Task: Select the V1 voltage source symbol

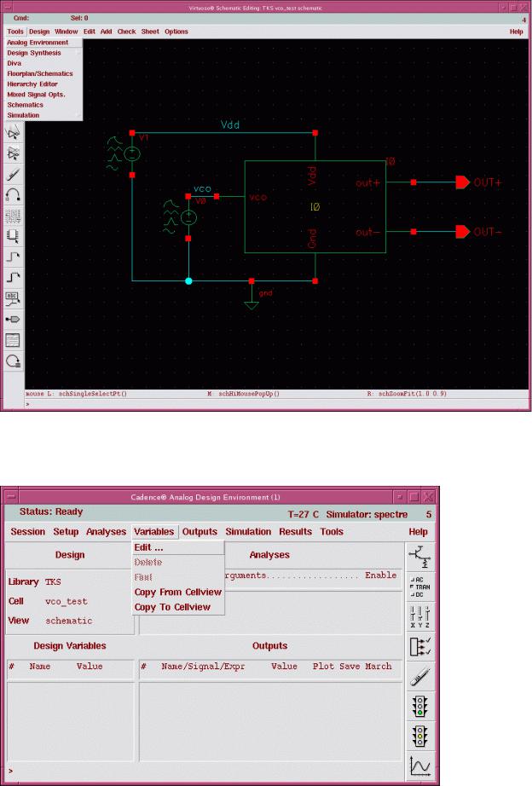Action: pos(132,153)
